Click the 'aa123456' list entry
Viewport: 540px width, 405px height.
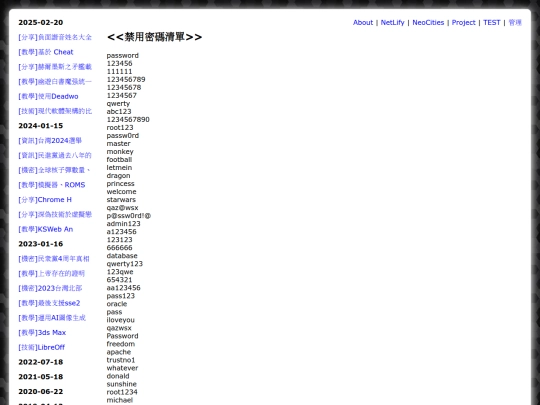tap(123, 288)
